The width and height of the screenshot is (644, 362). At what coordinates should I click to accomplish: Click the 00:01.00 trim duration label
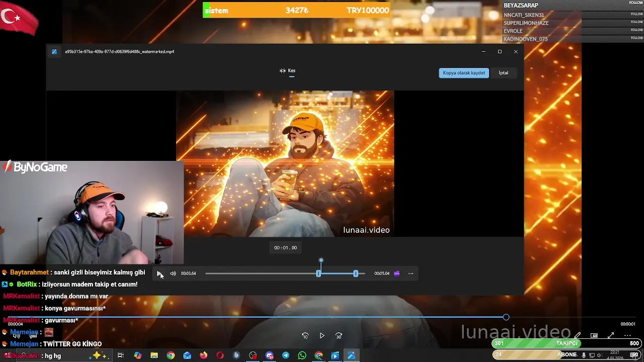(x=285, y=247)
